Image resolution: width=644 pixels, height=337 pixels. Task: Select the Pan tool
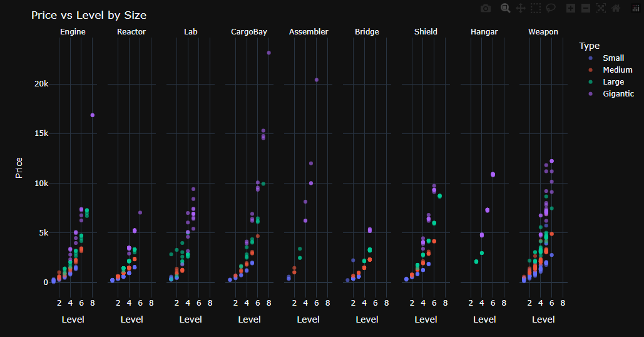520,8
